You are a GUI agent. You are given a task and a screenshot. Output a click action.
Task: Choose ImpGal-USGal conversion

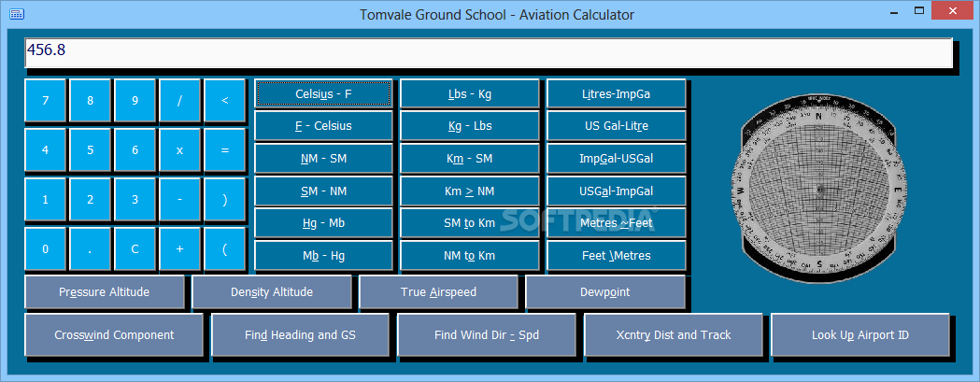617,158
